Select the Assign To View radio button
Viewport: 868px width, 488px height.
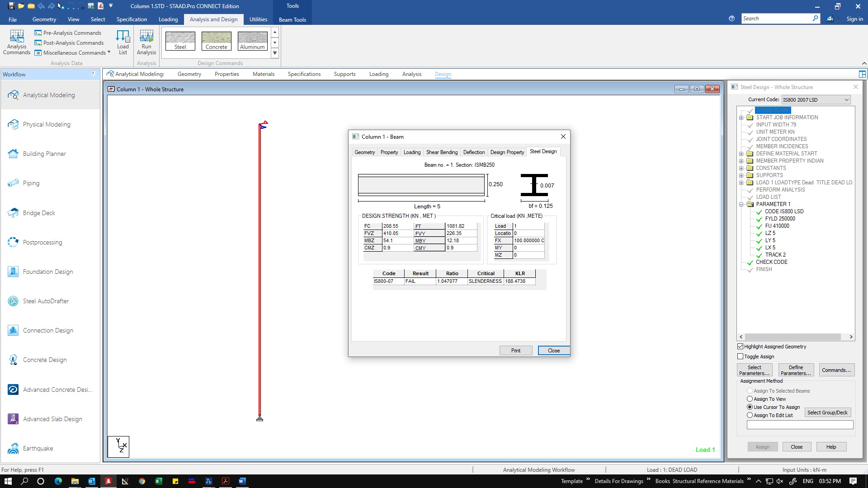click(x=750, y=399)
